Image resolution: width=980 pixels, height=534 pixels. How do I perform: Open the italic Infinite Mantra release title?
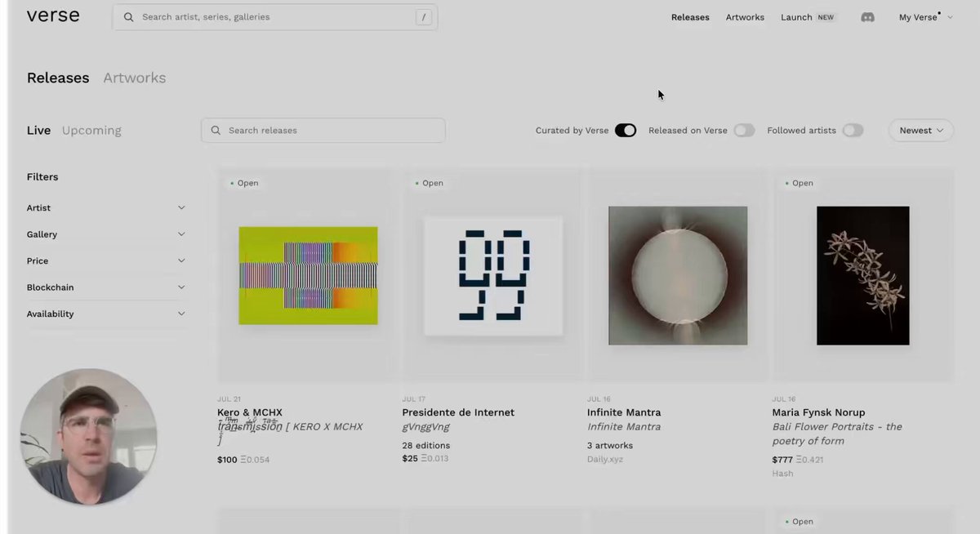(624, 427)
